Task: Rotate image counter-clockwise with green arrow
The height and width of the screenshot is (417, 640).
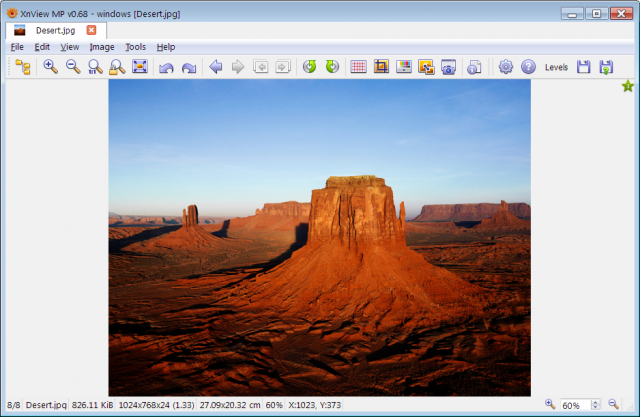Action: click(309, 67)
